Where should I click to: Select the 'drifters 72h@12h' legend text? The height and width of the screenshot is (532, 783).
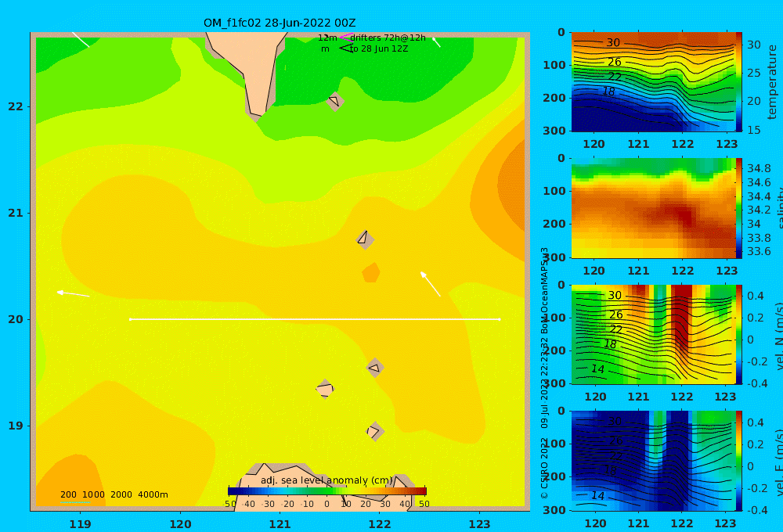(x=388, y=38)
